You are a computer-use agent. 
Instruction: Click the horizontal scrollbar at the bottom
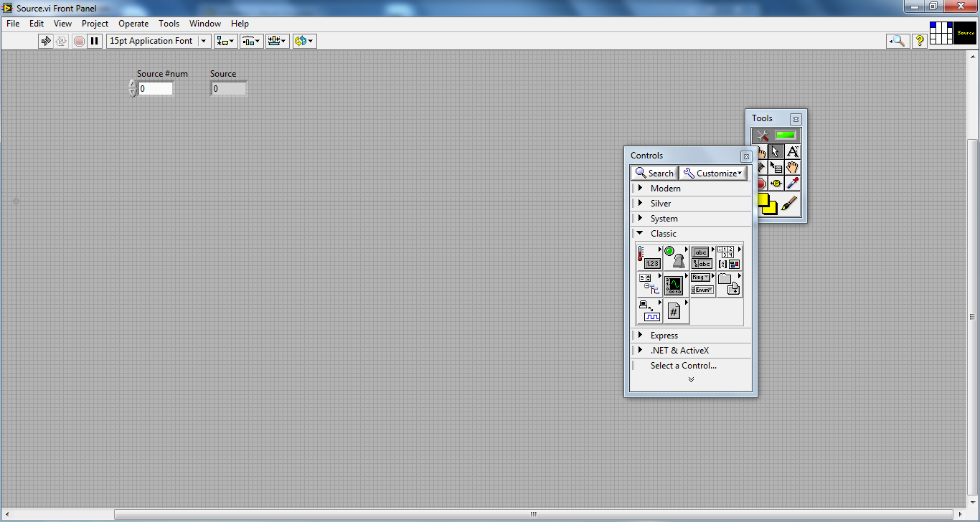(534, 514)
